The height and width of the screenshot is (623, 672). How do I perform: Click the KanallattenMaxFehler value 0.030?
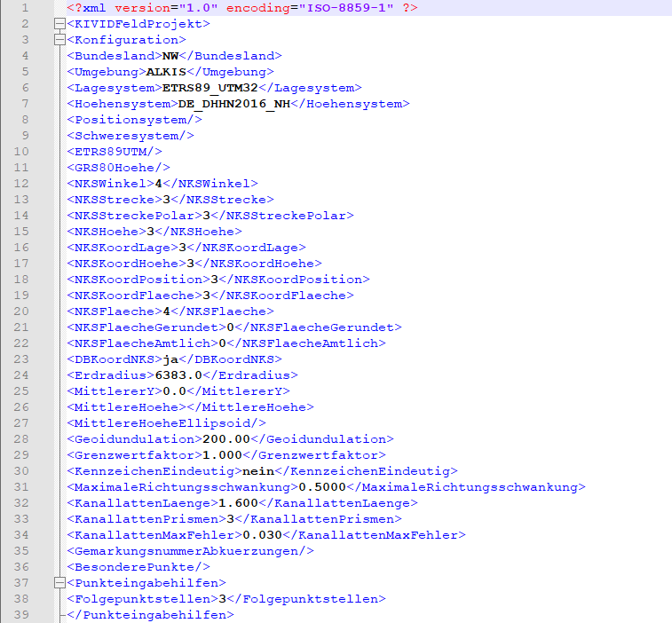(x=262, y=535)
